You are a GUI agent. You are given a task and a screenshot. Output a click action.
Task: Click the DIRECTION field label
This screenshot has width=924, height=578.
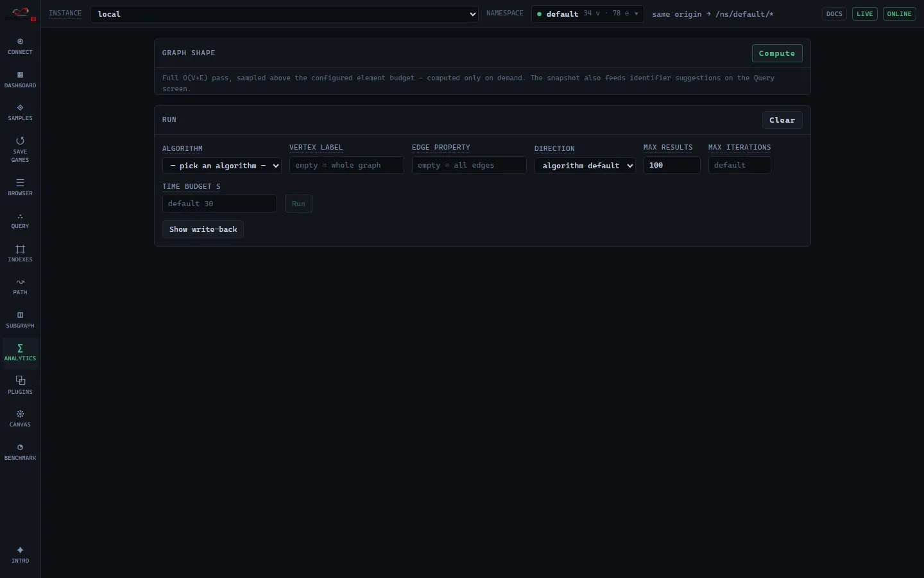(x=554, y=148)
